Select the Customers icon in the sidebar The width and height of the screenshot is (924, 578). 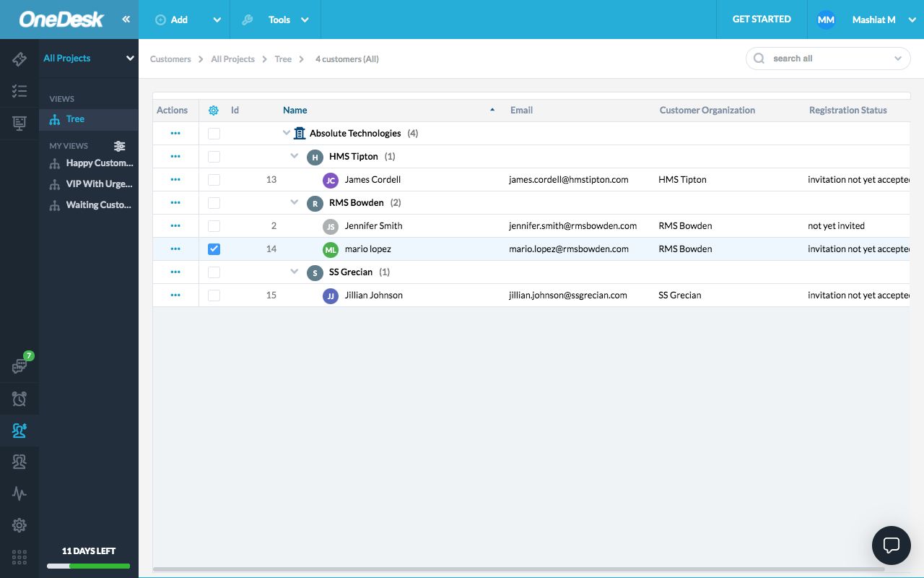[19, 430]
